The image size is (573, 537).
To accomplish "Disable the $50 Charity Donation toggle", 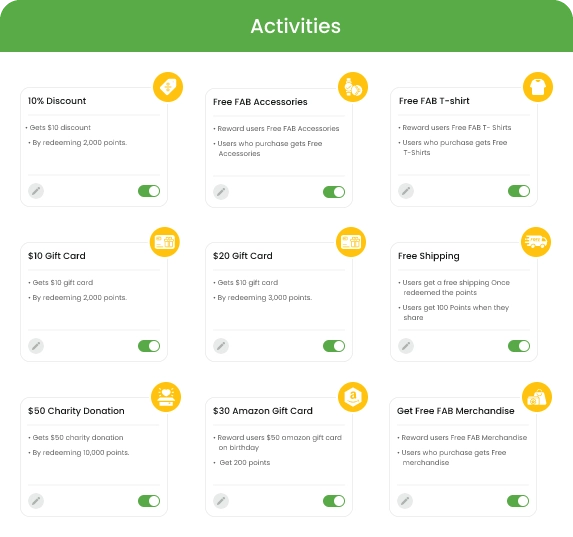I will click(x=149, y=501).
